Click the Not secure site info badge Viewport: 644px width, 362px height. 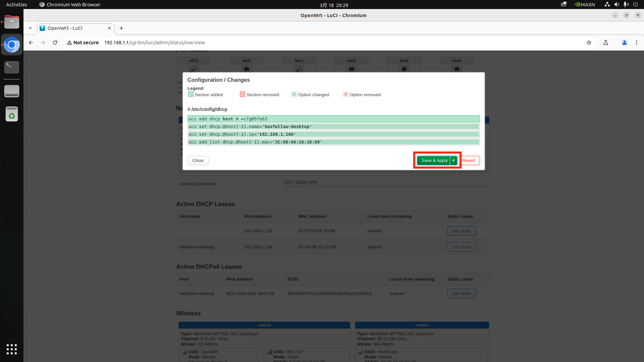pos(83,43)
